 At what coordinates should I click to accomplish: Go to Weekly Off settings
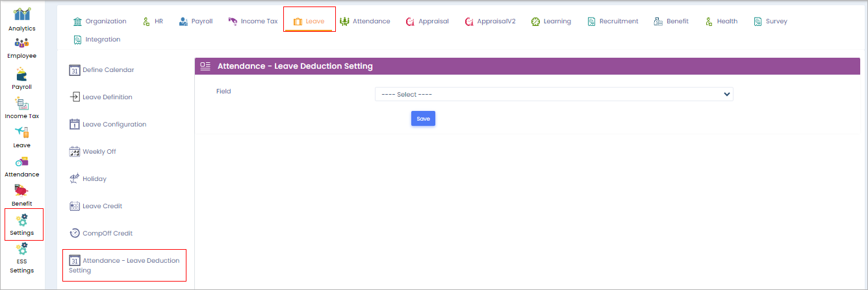tap(93, 152)
